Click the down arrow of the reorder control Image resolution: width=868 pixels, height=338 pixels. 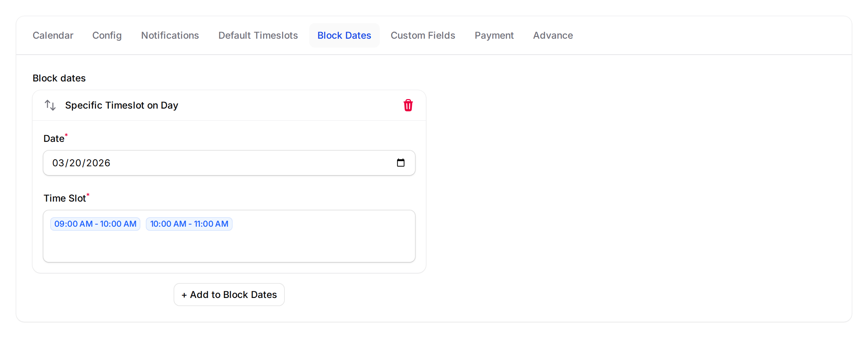[x=53, y=107]
